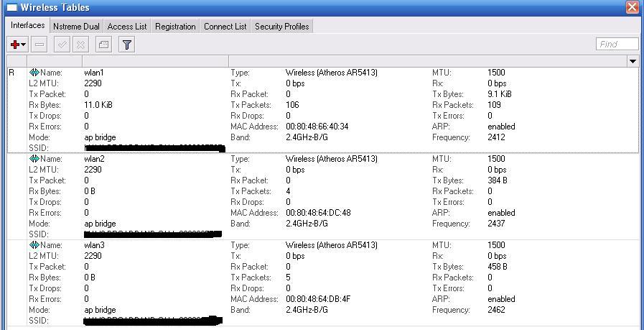Click the red plus Add button
The width and height of the screenshot is (644, 330).
pos(15,45)
